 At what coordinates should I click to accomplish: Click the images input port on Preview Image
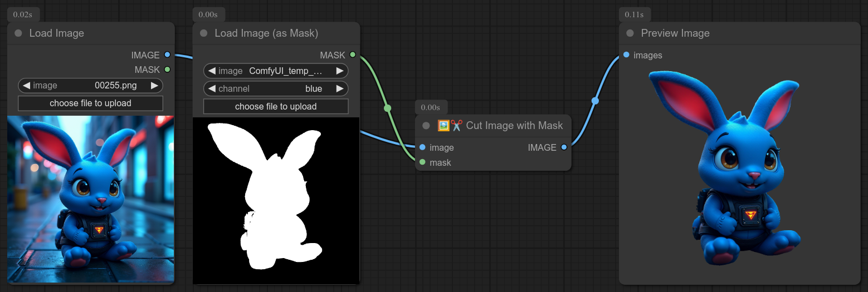[626, 55]
